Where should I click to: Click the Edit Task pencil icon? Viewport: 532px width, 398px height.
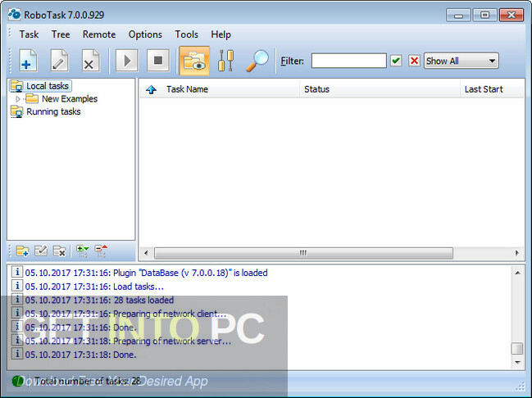[x=59, y=61]
